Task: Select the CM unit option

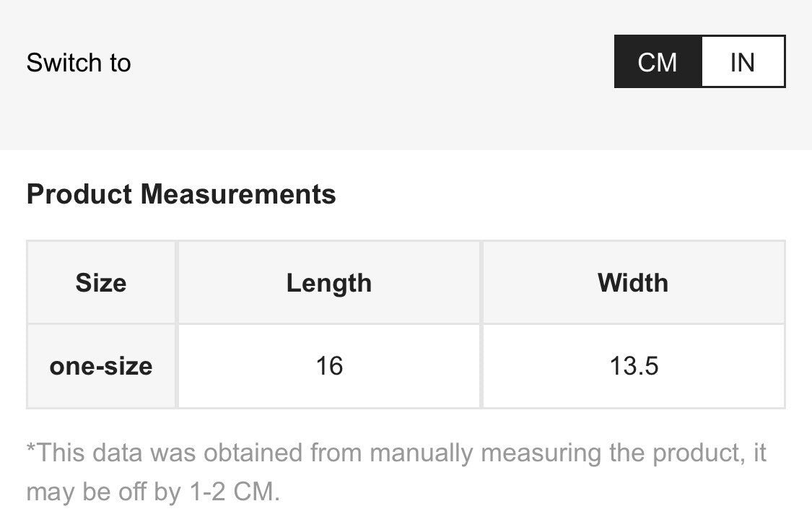Action: (x=658, y=61)
